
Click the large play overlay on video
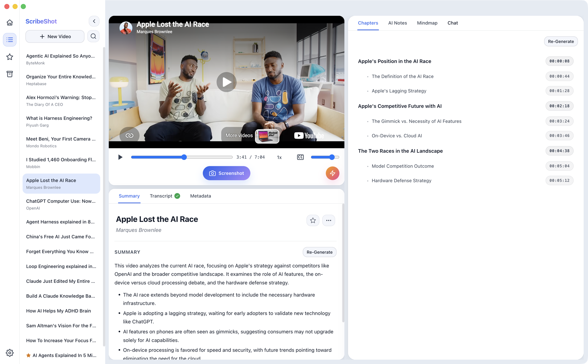(x=226, y=82)
